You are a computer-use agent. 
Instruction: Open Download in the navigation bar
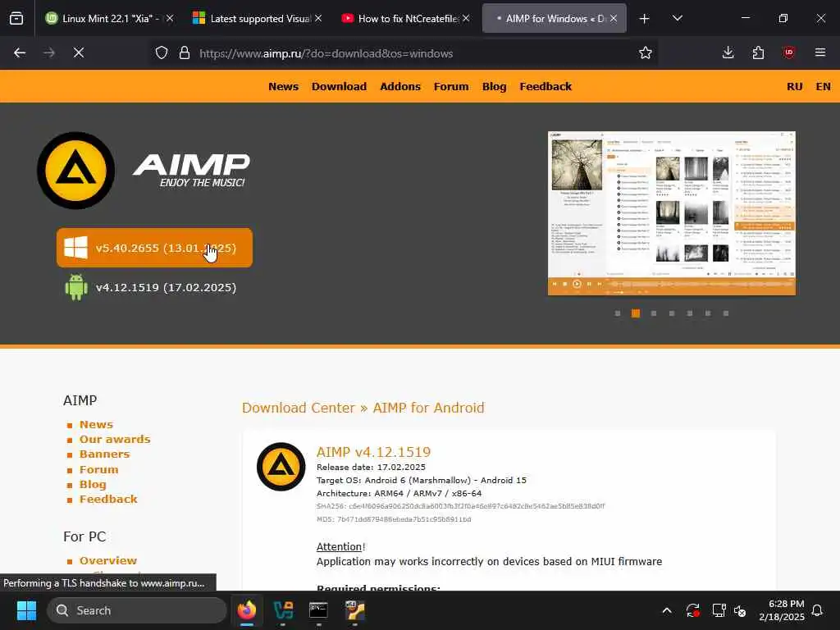[339, 86]
